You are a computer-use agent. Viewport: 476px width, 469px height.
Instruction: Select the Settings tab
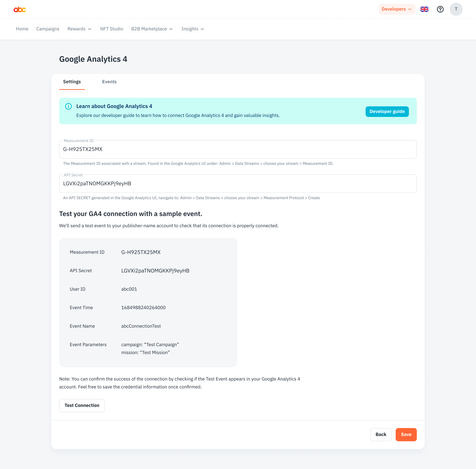tap(72, 82)
